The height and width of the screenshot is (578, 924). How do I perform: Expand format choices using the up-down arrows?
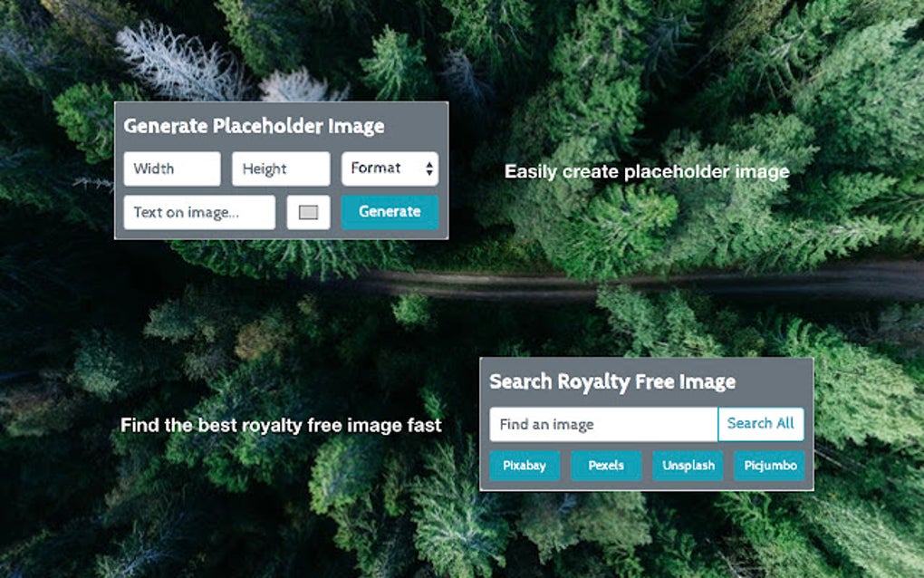(428, 169)
